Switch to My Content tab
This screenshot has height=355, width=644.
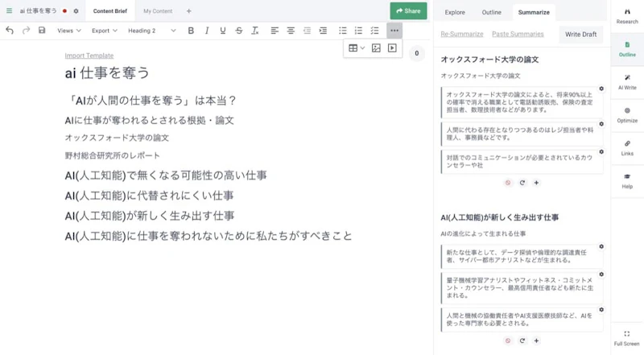[158, 11]
